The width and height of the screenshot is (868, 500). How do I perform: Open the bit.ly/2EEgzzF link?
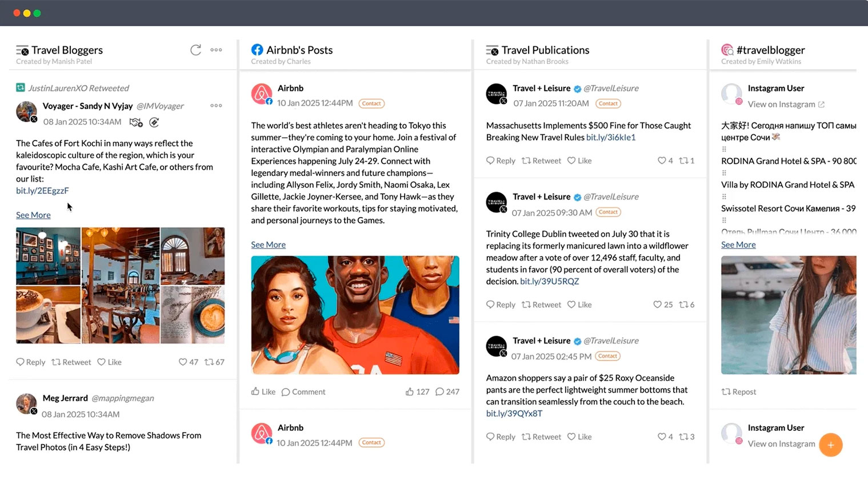tap(42, 191)
